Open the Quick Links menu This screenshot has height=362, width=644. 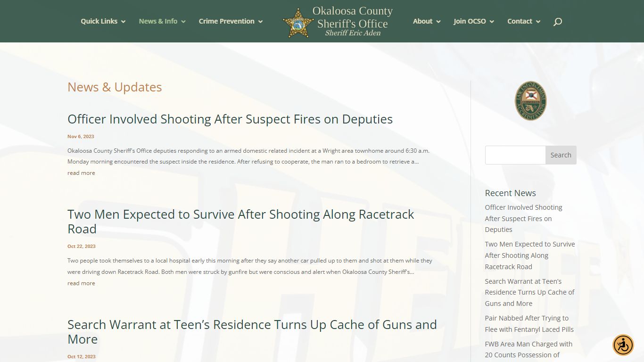(x=99, y=21)
